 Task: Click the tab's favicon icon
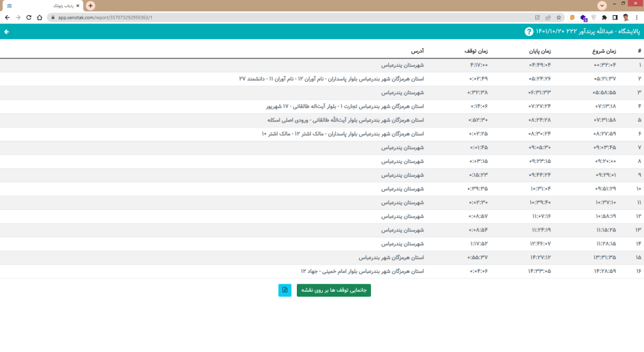click(x=9, y=6)
